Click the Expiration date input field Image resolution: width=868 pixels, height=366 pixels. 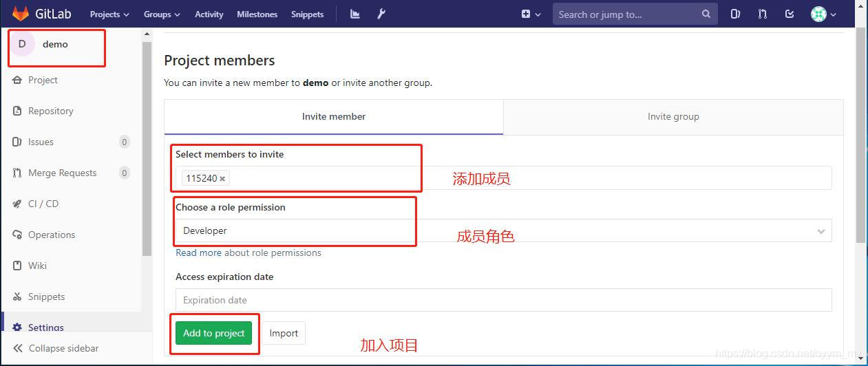click(503, 300)
